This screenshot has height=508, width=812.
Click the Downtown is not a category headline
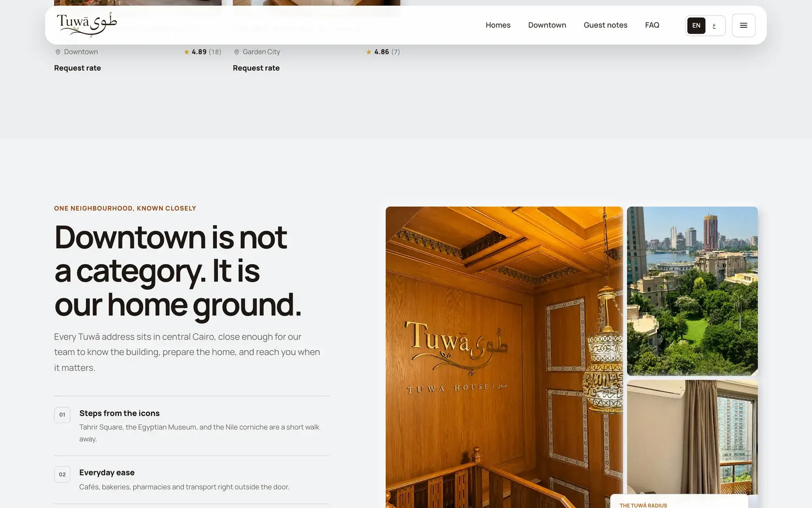pos(178,271)
